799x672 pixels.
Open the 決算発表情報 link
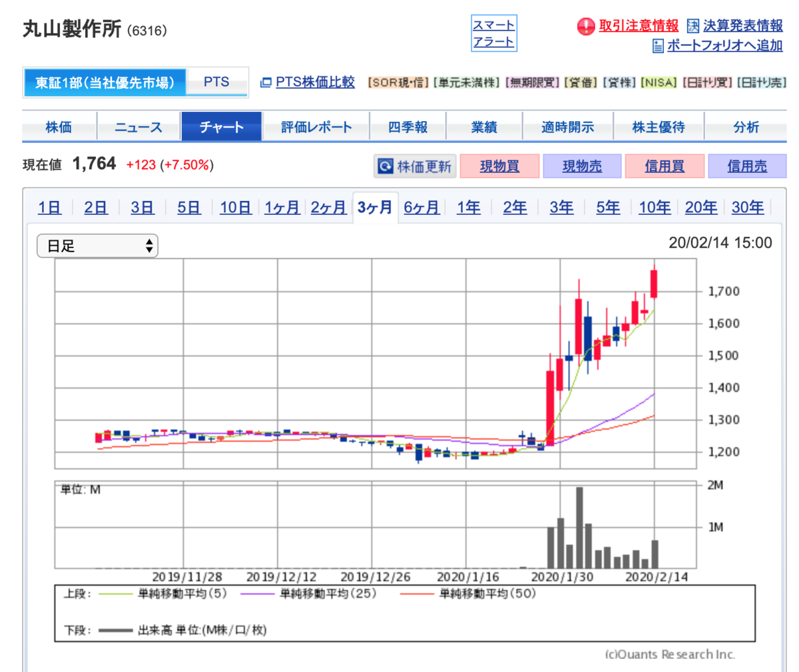[743, 26]
